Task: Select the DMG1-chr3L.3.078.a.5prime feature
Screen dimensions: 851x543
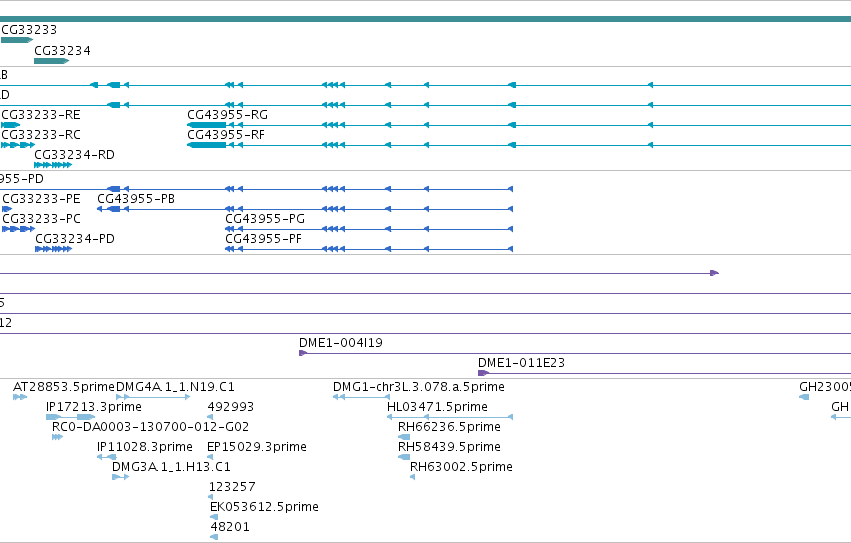Action: pos(361,397)
